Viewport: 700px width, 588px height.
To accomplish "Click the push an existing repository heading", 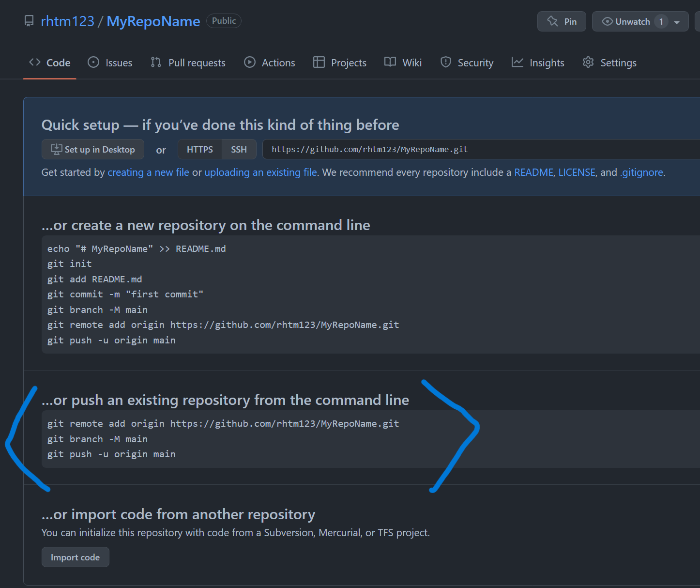I will [226, 400].
